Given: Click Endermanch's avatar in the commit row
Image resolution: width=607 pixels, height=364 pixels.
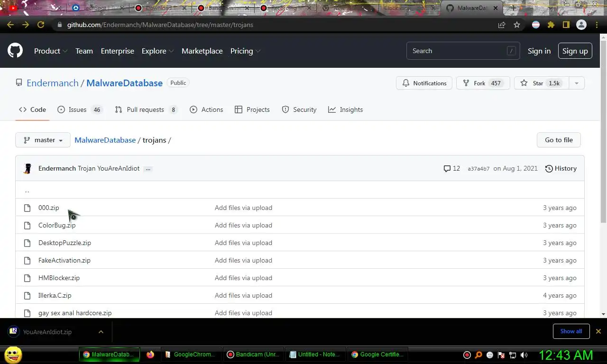Looking at the screenshot, I should (28, 168).
